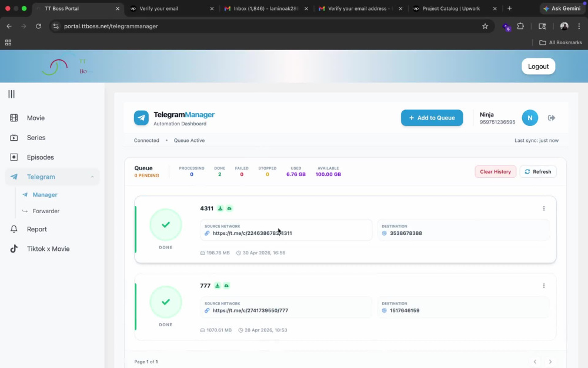Screen dimensions: 588x368
Task: Go to the previous page arrow
Action: coord(534,362)
